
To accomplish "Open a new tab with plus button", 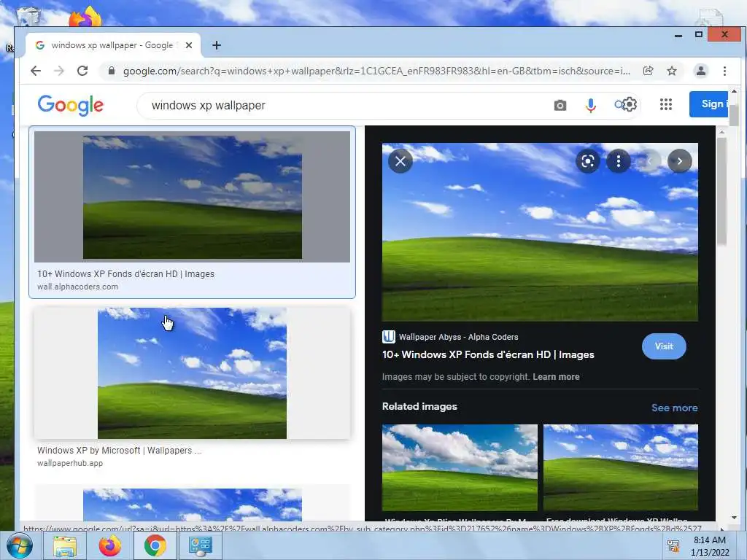I will tap(216, 45).
